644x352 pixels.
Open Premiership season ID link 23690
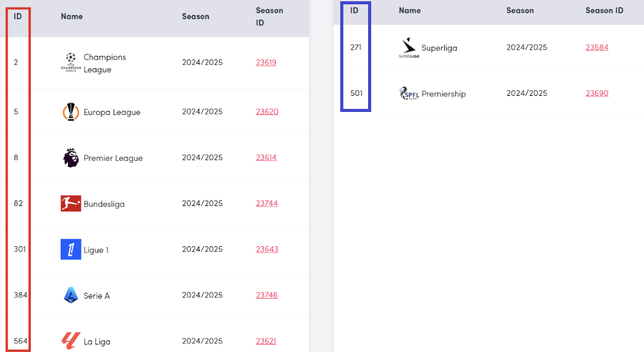(597, 93)
